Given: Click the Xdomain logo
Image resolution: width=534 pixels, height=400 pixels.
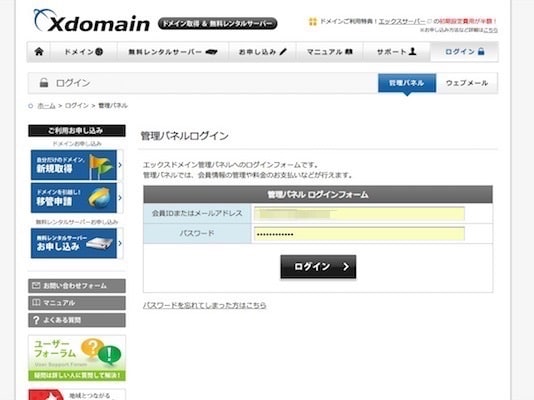Looking at the screenshot, I should point(92,21).
